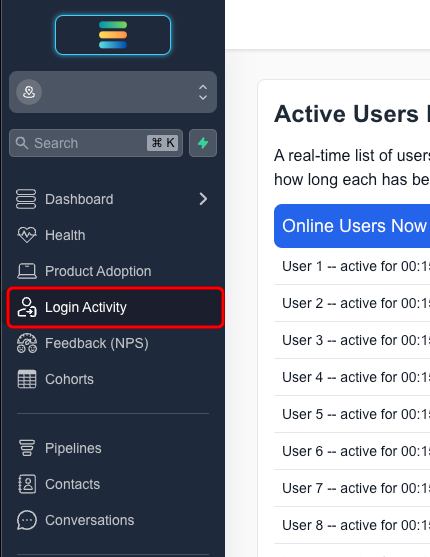This screenshot has width=430, height=557.
Task: Click the Feedback (NPS) gauge icon
Action: tap(27, 343)
